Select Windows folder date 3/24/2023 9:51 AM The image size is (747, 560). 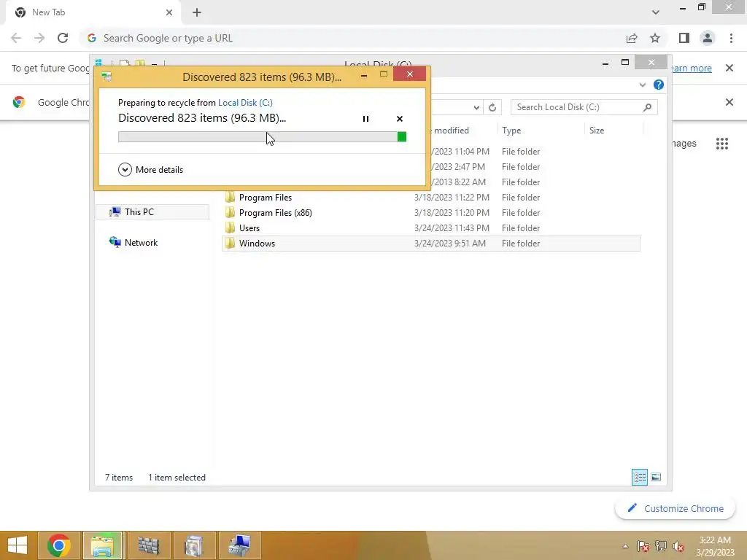click(x=449, y=244)
